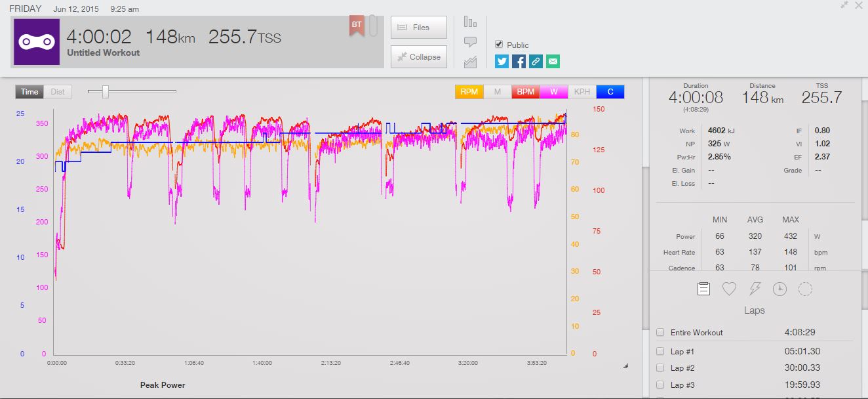Toggle the RPM cadence series

click(469, 92)
